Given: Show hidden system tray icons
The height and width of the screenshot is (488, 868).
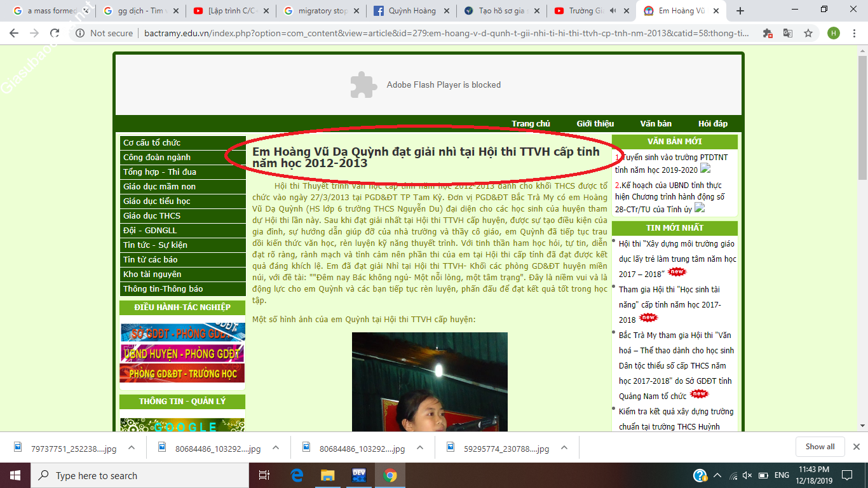Looking at the screenshot, I should [717, 475].
